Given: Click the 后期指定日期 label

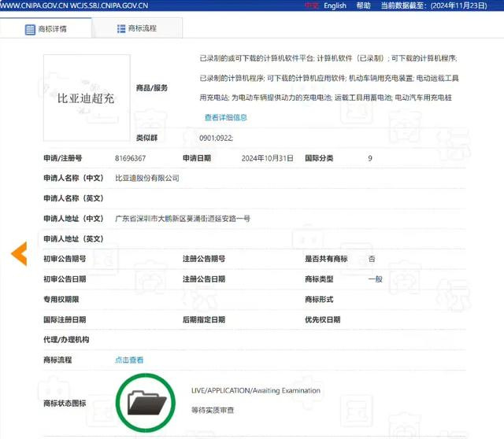Looking at the screenshot, I should pos(204,319).
